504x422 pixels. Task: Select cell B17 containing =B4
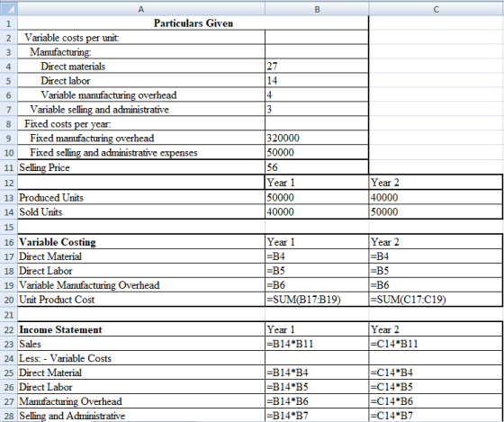(317, 256)
